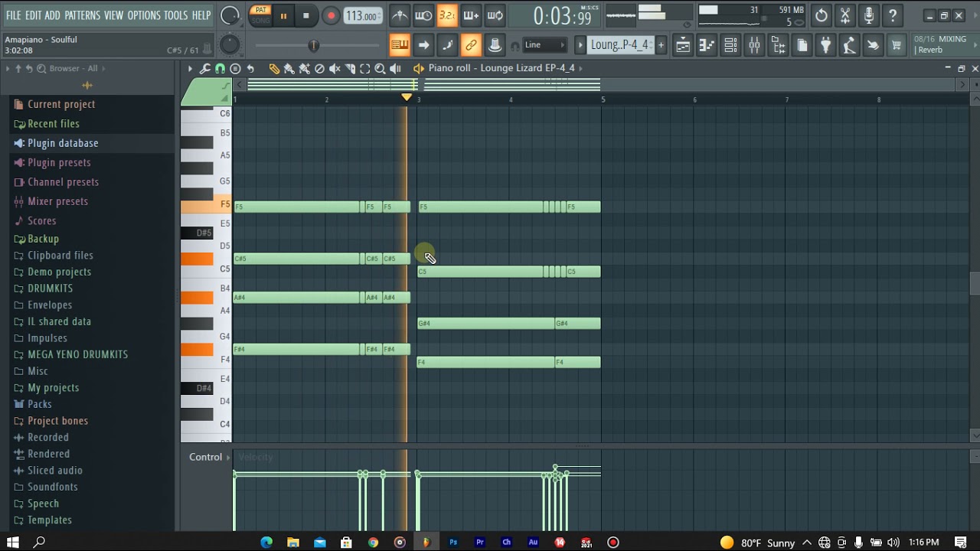
Task: Toggle Wait for input before recording
Action: click(423, 15)
